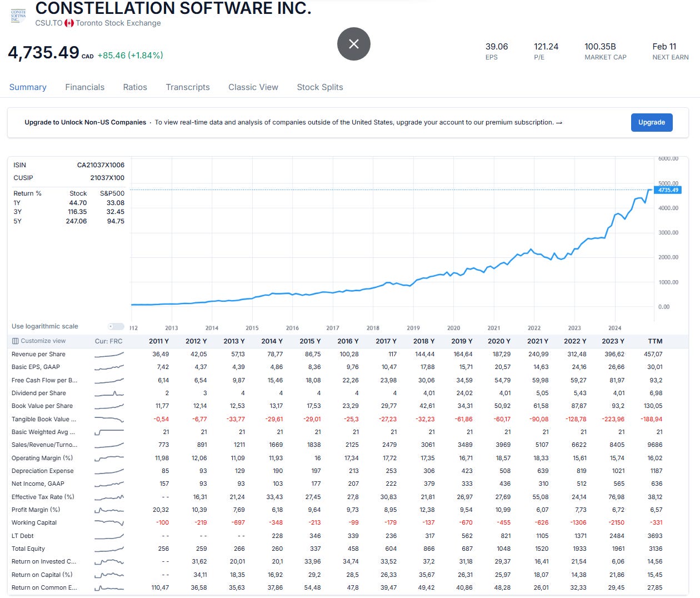Open the Ratios tab
Viewport: 700px width, 598px height.
click(135, 87)
